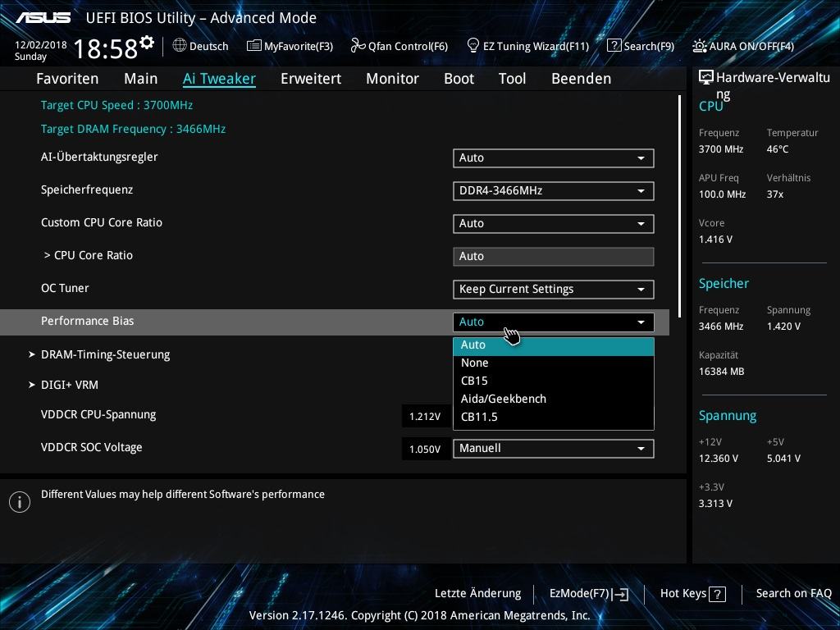
Task: Click the Hot Keys question mark icon
Action: click(x=717, y=594)
